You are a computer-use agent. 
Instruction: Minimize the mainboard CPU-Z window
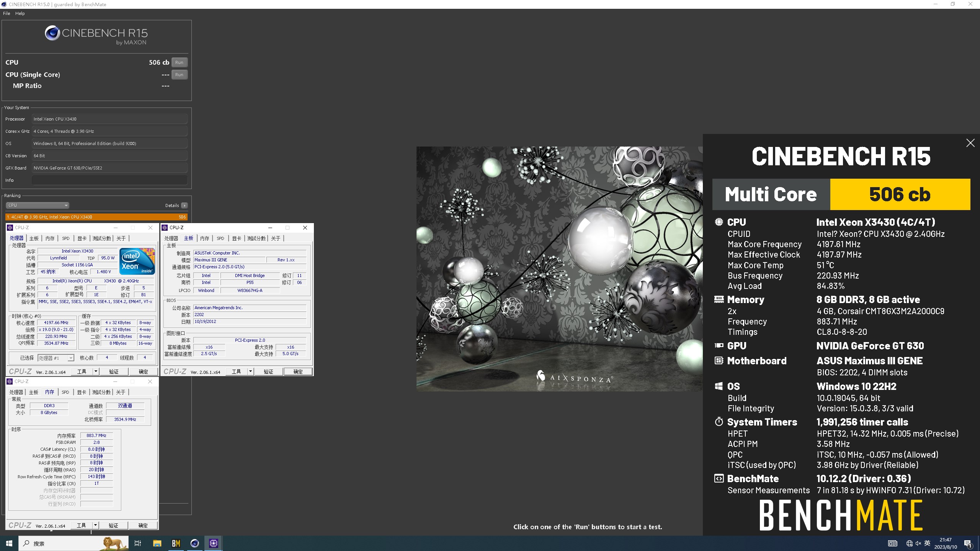pos(270,228)
